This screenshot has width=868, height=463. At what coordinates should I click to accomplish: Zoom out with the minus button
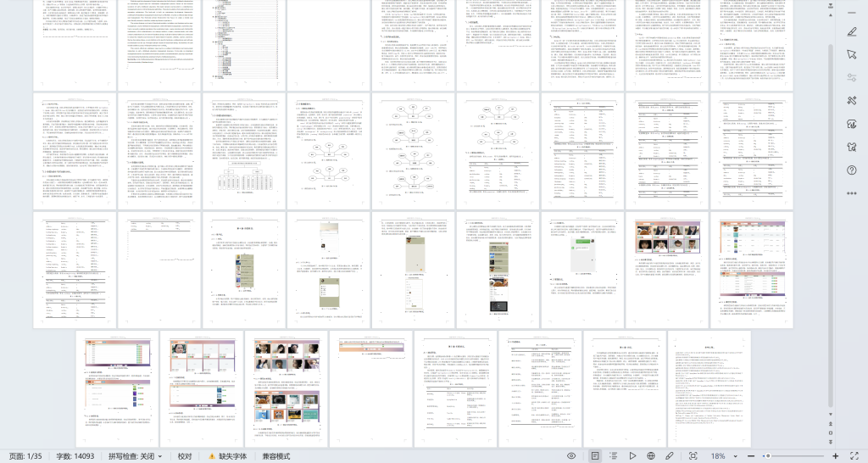[x=751, y=456]
